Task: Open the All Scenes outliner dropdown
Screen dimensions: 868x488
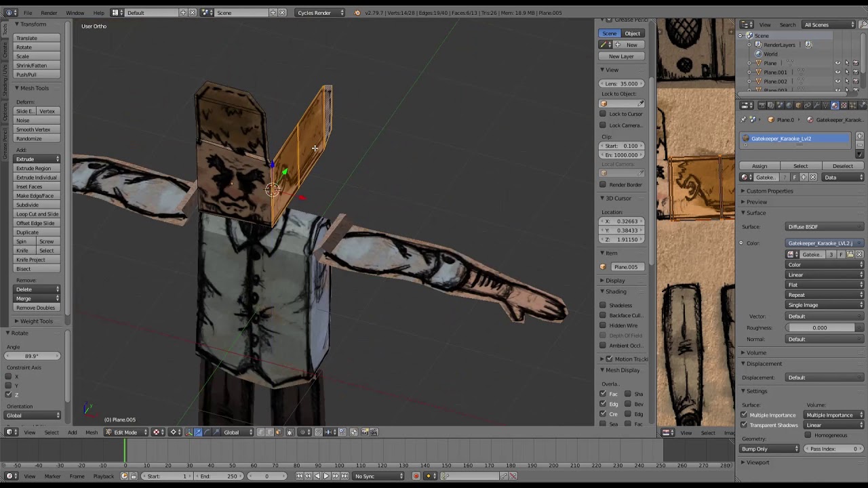Action: pos(829,25)
